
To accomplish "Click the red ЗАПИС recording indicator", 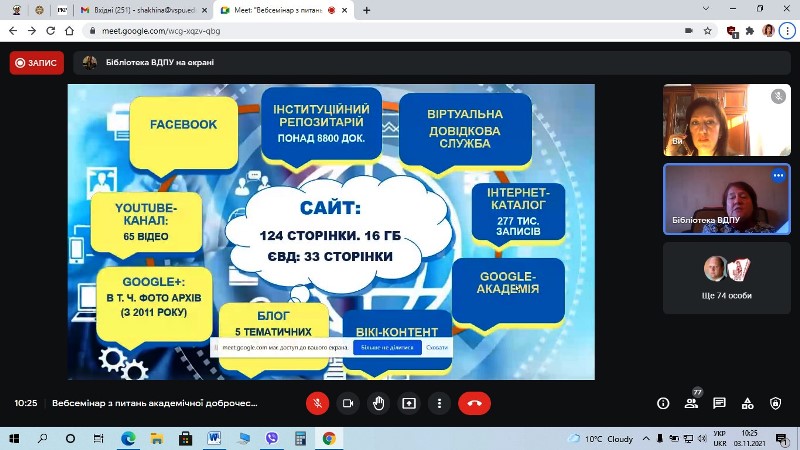I will [37, 63].
